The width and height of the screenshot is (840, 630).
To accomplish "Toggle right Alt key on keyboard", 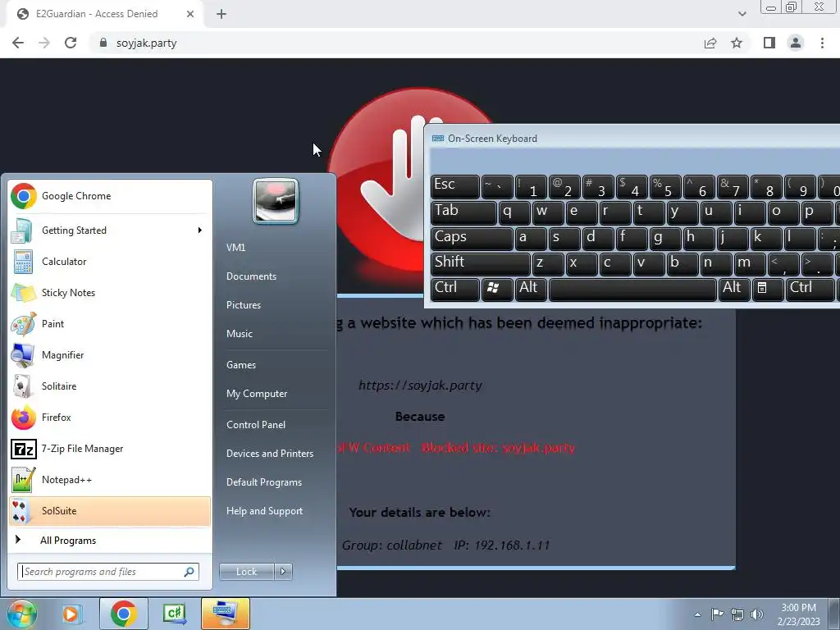I will (734, 289).
